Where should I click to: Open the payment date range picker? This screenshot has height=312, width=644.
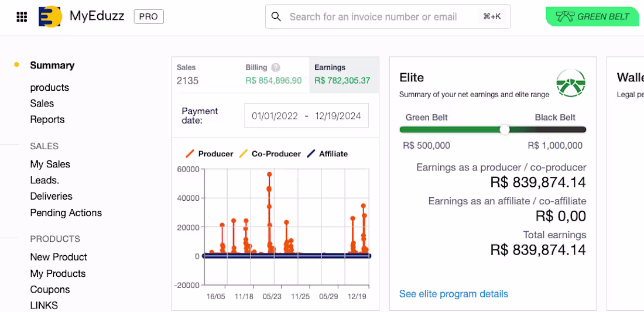(x=306, y=116)
